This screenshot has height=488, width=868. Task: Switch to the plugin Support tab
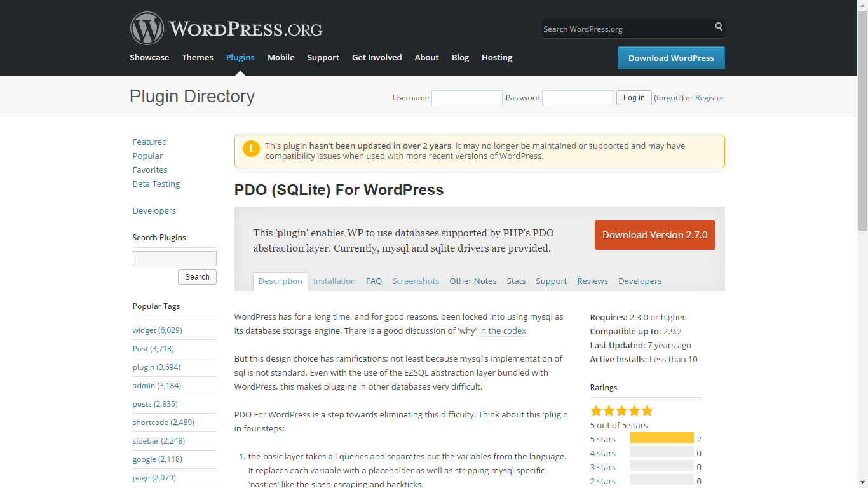pos(551,281)
